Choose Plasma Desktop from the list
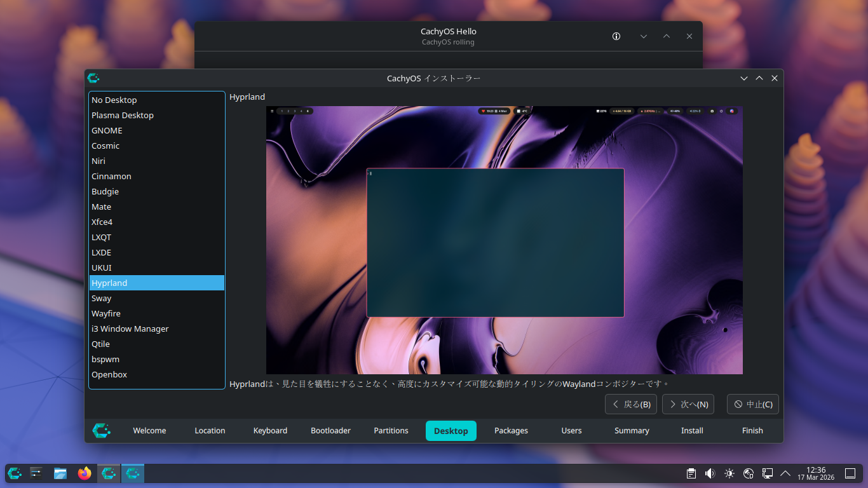 tap(157, 115)
